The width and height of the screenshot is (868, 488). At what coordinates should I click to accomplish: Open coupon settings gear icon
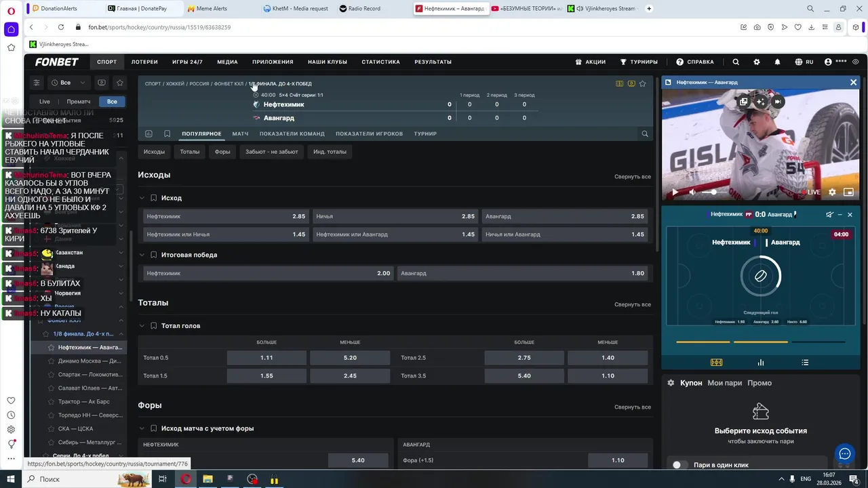[671, 383]
